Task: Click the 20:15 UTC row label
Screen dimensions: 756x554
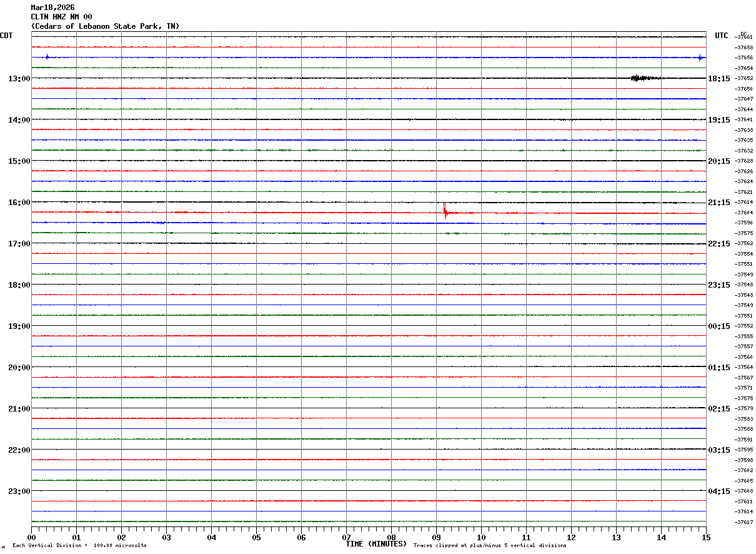Action: [719, 161]
